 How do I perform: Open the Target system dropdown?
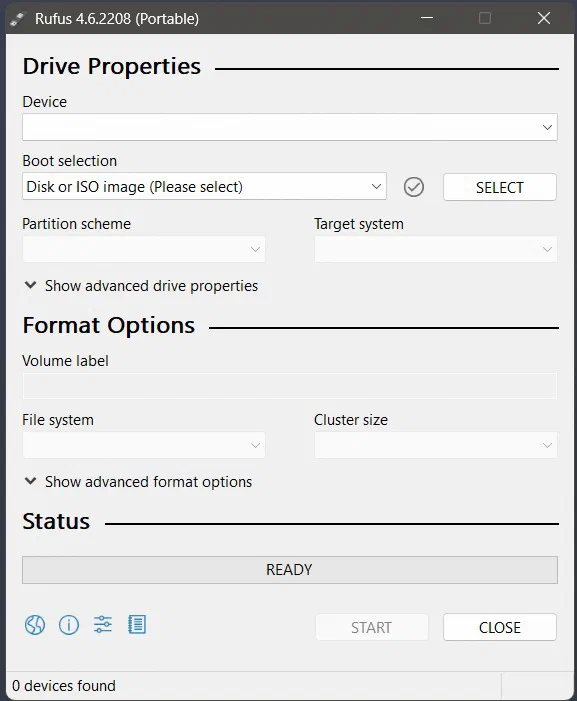tap(436, 249)
